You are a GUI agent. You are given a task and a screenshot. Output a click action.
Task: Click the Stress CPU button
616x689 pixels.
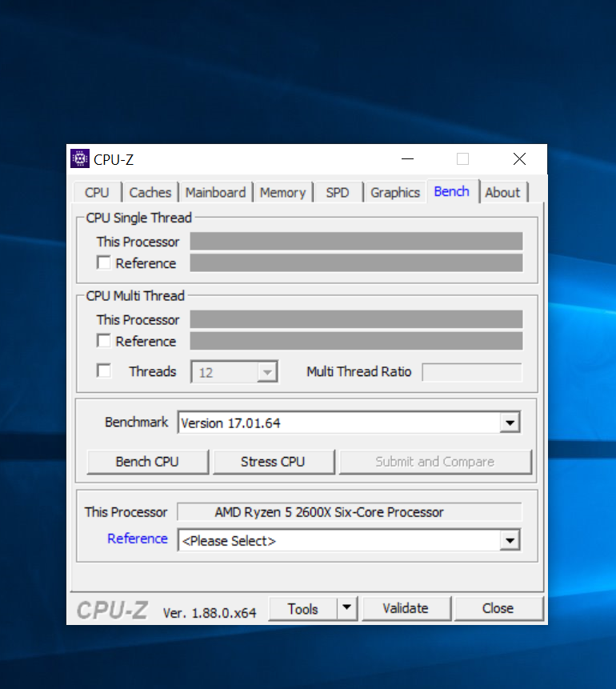coord(274,462)
